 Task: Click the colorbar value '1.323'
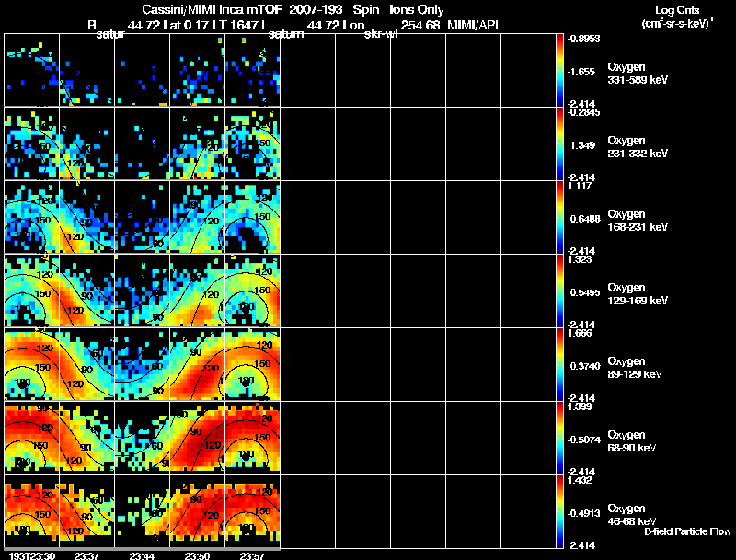580,259
